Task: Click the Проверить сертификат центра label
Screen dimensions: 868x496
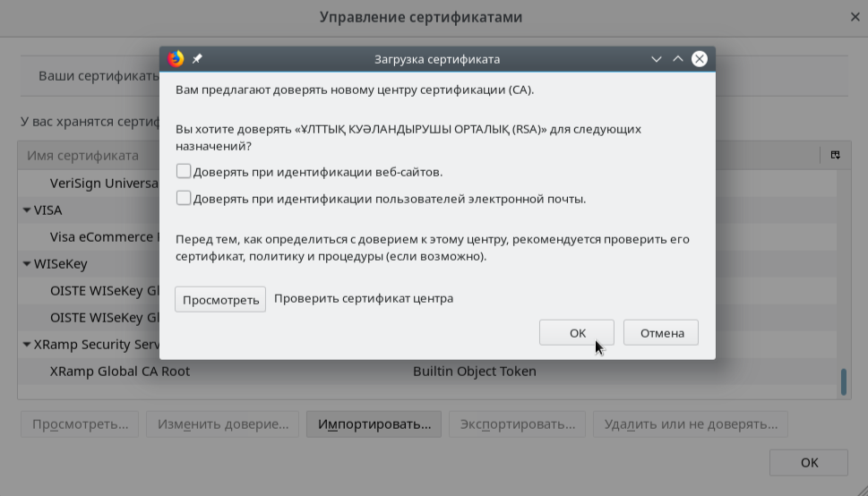Action: point(364,298)
